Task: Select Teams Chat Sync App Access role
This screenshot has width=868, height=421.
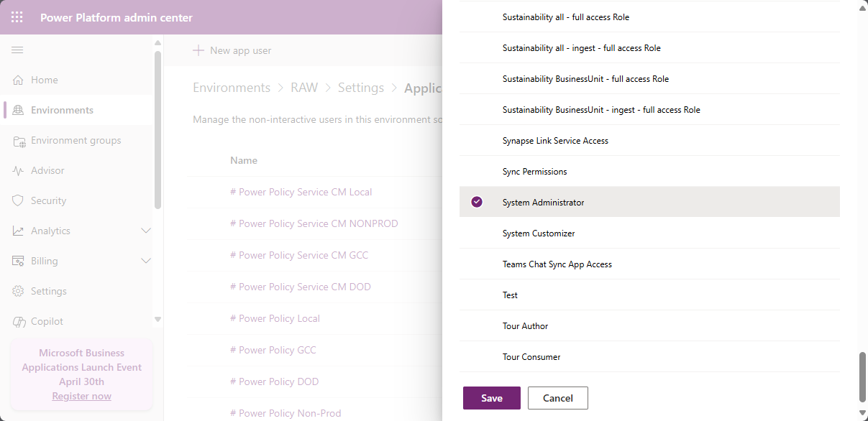Action: pyautogui.click(x=649, y=264)
